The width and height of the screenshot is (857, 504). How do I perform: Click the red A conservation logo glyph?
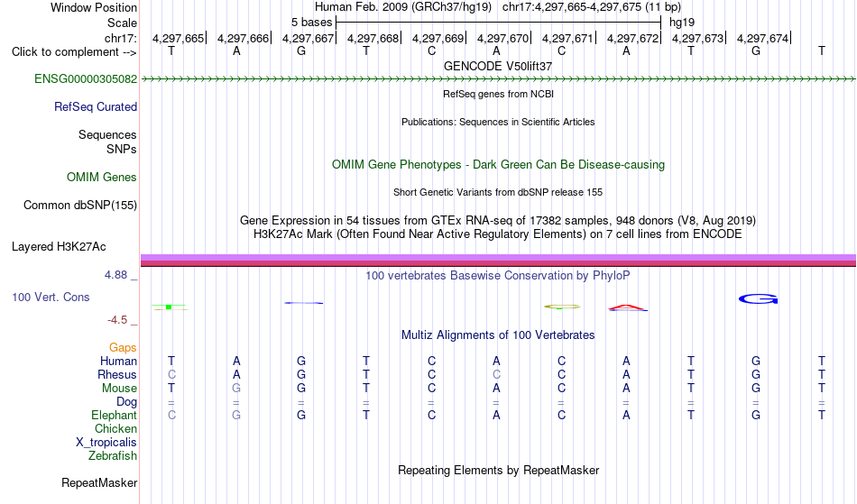coord(628,307)
